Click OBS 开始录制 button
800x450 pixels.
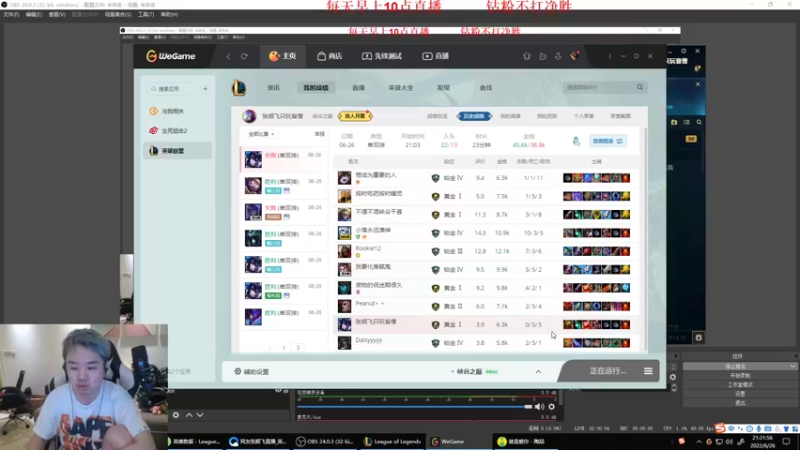pyautogui.click(x=740, y=376)
